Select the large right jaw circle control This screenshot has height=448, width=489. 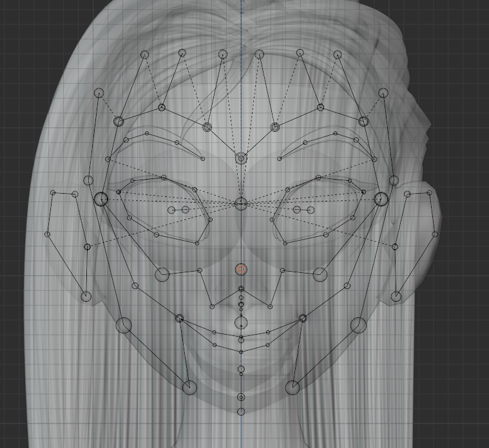[358, 325]
